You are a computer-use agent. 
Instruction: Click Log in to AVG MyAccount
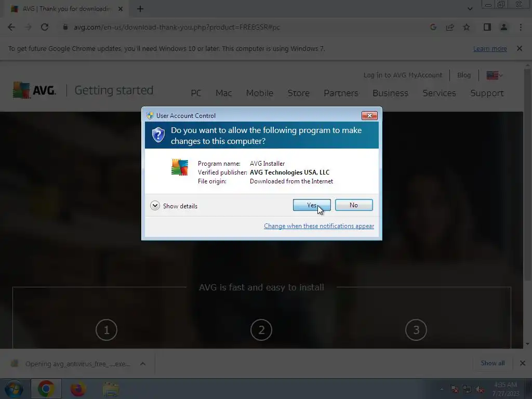pos(403,75)
